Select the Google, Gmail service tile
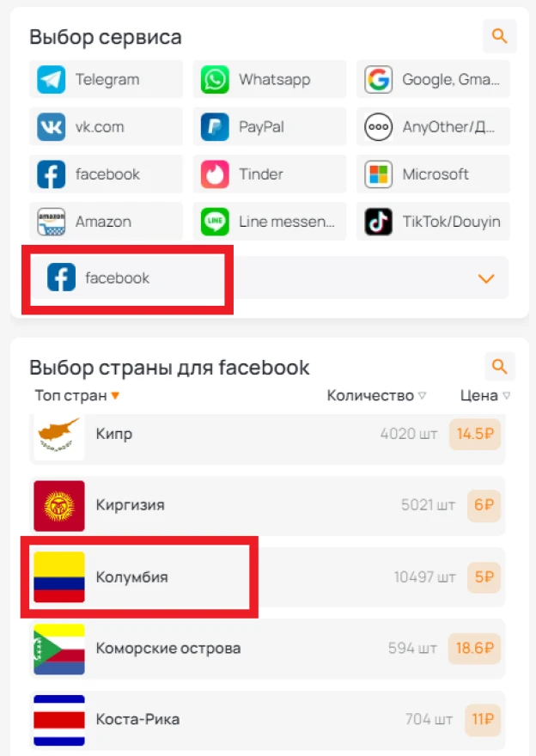The width and height of the screenshot is (536, 756). point(433,80)
